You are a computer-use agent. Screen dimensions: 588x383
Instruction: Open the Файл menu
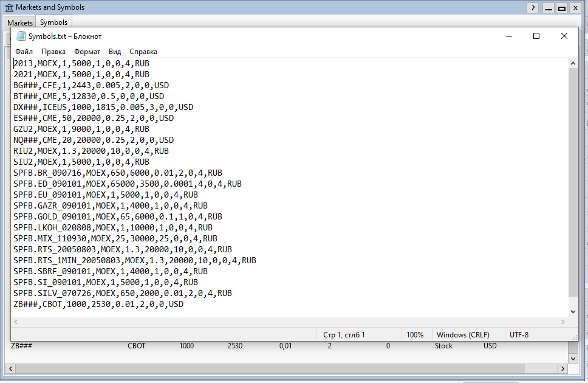tap(24, 51)
